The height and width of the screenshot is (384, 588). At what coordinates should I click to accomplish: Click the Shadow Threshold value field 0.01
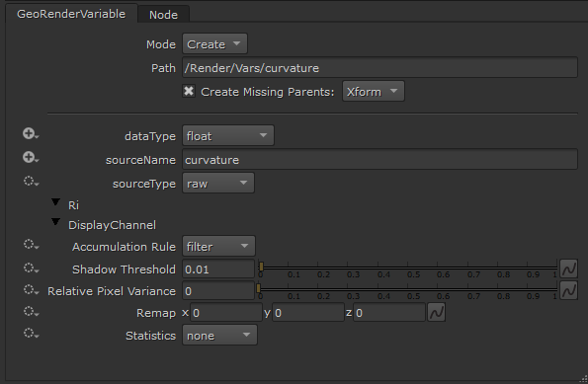(218, 269)
